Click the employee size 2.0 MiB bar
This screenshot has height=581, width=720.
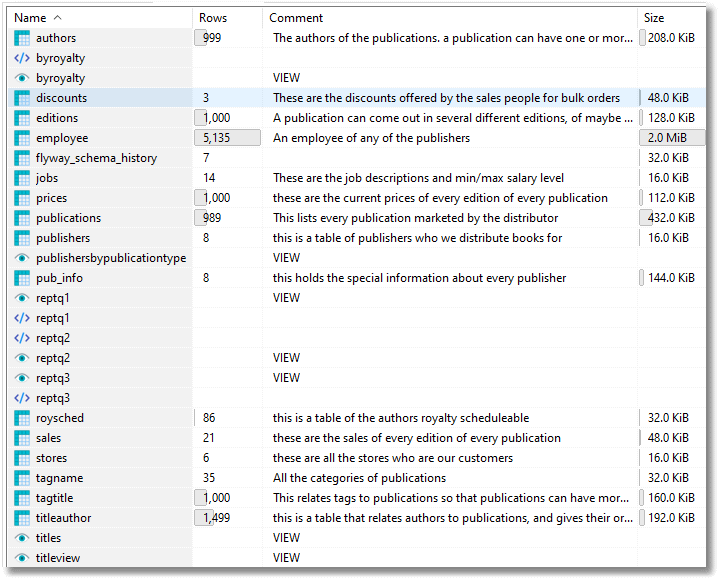pyautogui.click(x=672, y=138)
